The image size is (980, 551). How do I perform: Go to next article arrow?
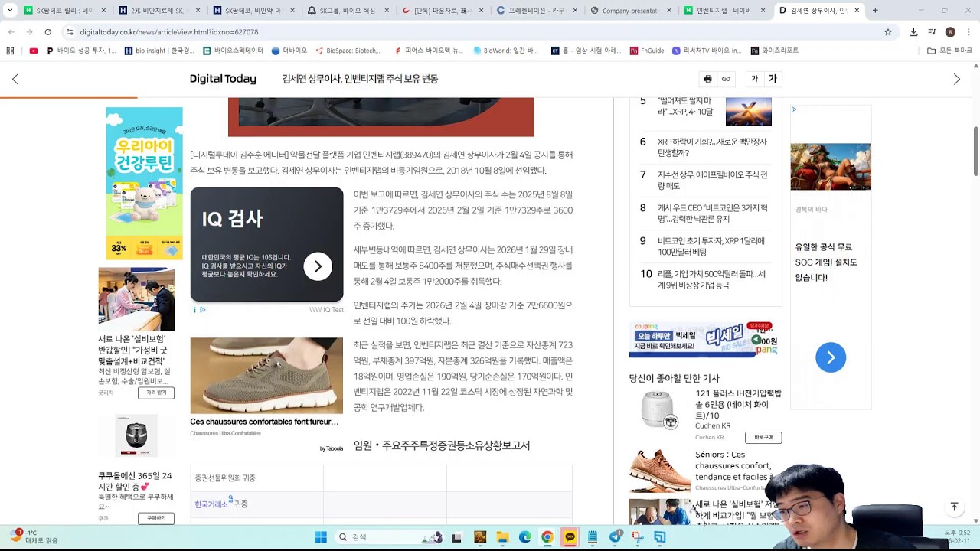[x=956, y=79]
